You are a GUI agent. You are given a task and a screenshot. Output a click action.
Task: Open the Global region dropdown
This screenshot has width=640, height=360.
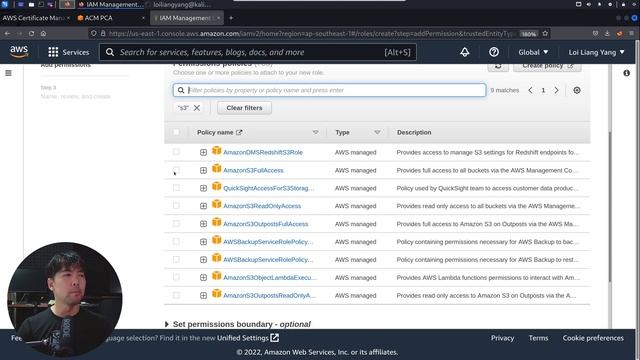[533, 52]
